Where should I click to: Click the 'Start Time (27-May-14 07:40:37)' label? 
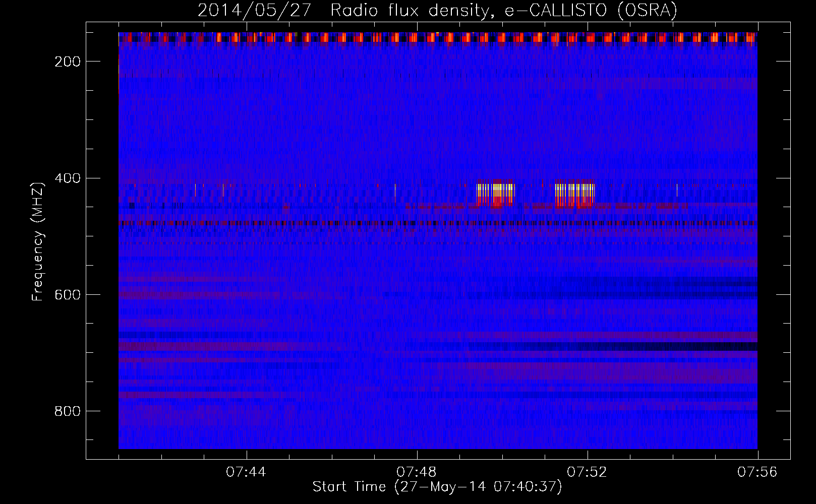437,487
